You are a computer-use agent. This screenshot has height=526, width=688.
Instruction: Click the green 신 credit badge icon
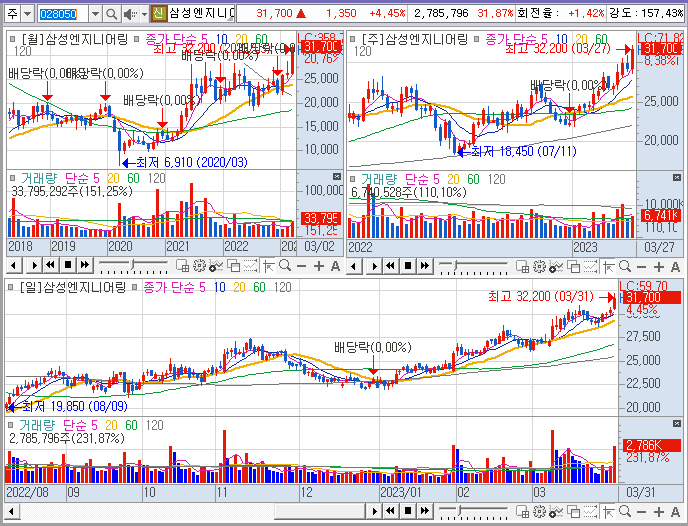[x=158, y=14]
